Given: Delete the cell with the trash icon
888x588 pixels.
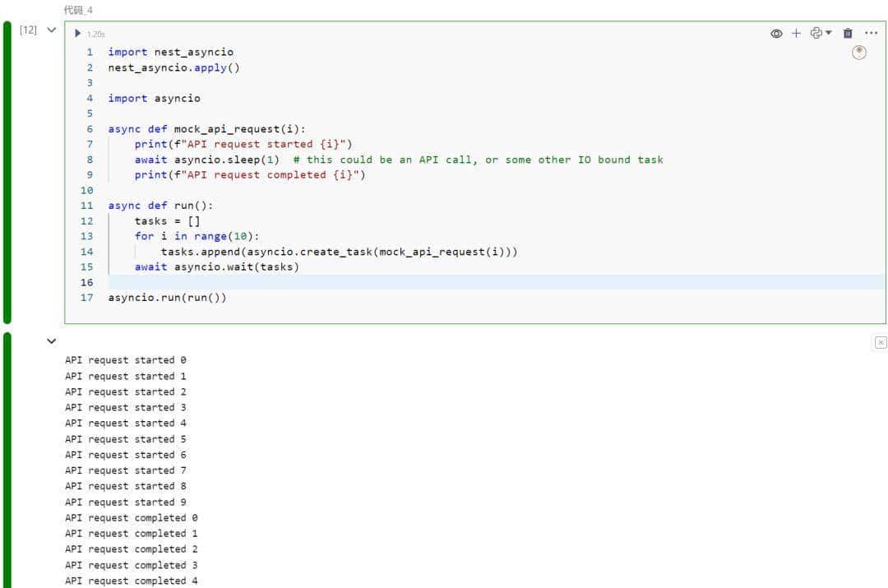Looking at the screenshot, I should pyautogui.click(x=848, y=34).
